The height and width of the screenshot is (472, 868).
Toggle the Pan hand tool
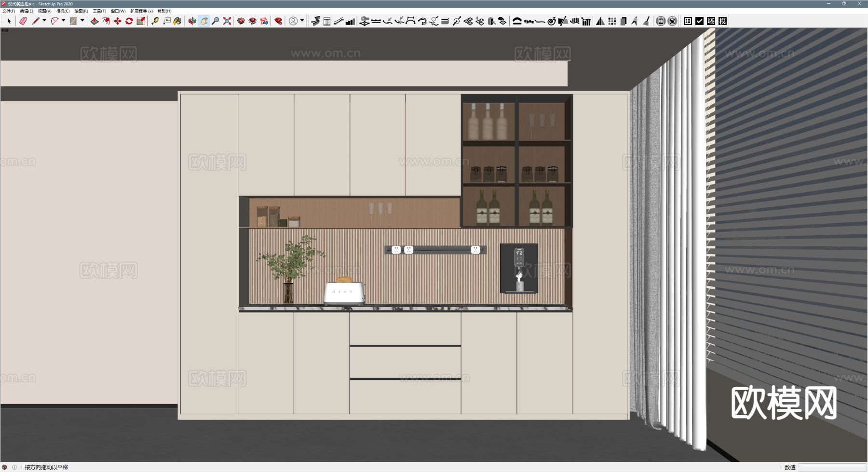coord(203,21)
